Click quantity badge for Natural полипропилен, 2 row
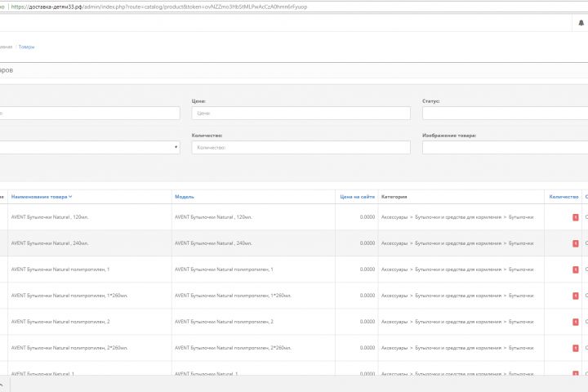 (x=576, y=322)
